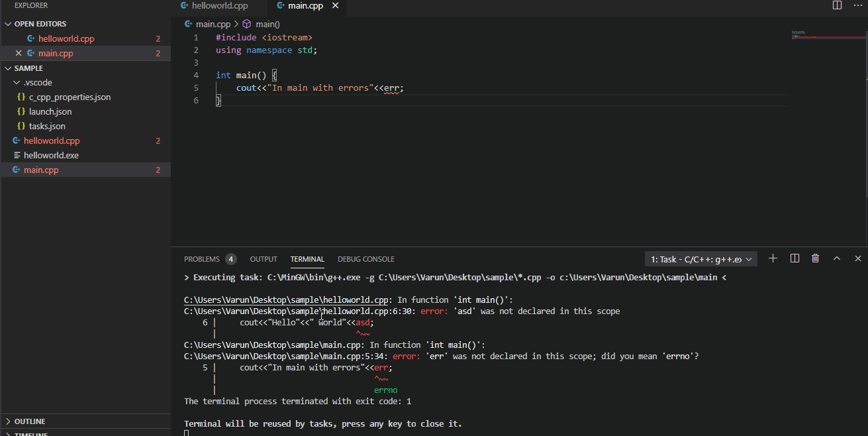Click the EXPLORER panel title
The height and width of the screenshot is (436, 868).
[x=31, y=5]
